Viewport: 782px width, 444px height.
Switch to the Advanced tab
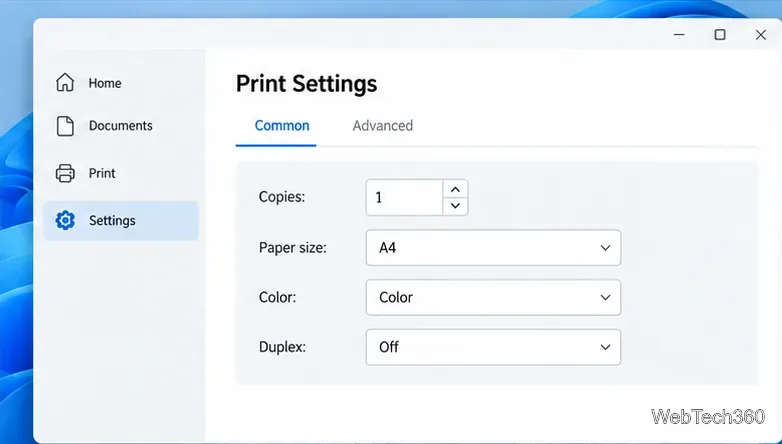(383, 126)
